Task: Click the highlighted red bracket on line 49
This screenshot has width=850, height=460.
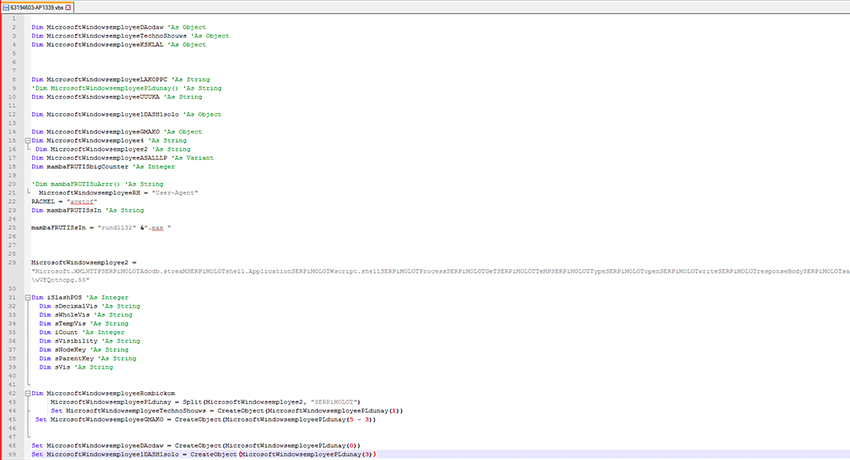Action: (240, 454)
